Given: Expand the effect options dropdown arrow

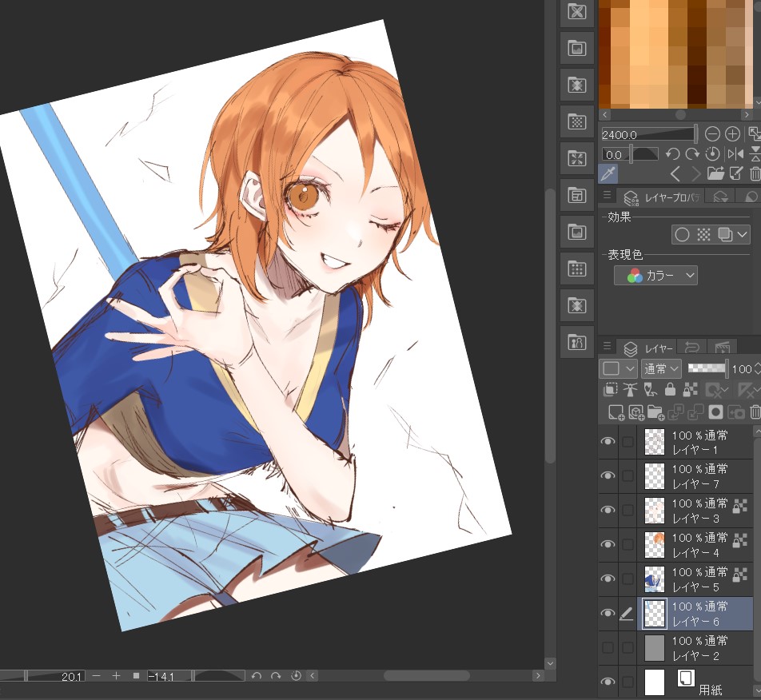Looking at the screenshot, I should (x=742, y=235).
